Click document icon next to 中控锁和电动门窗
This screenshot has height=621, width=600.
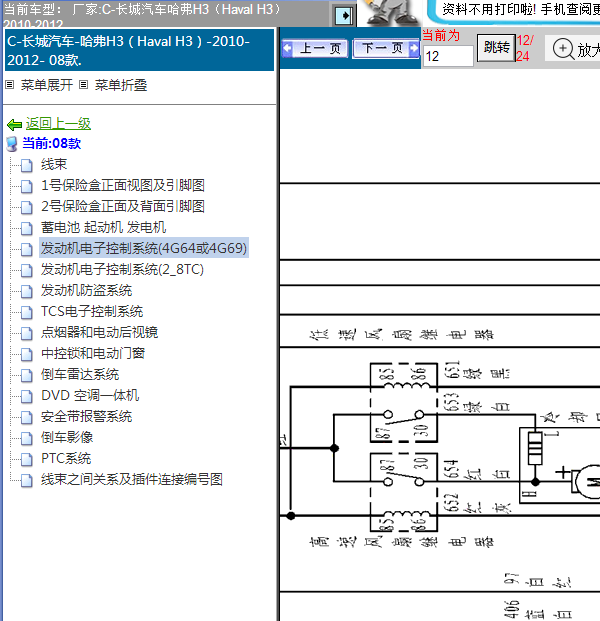27,354
